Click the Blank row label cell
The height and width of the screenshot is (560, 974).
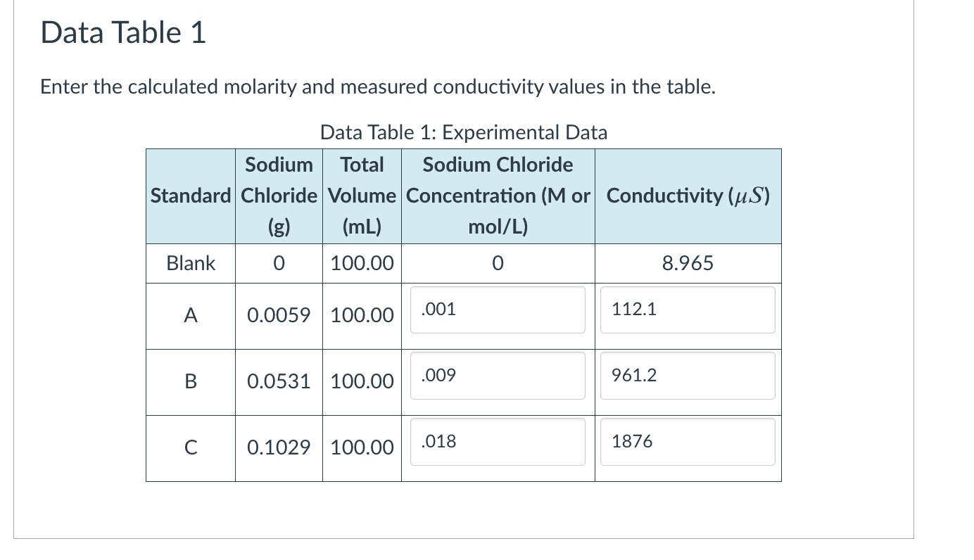190,262
